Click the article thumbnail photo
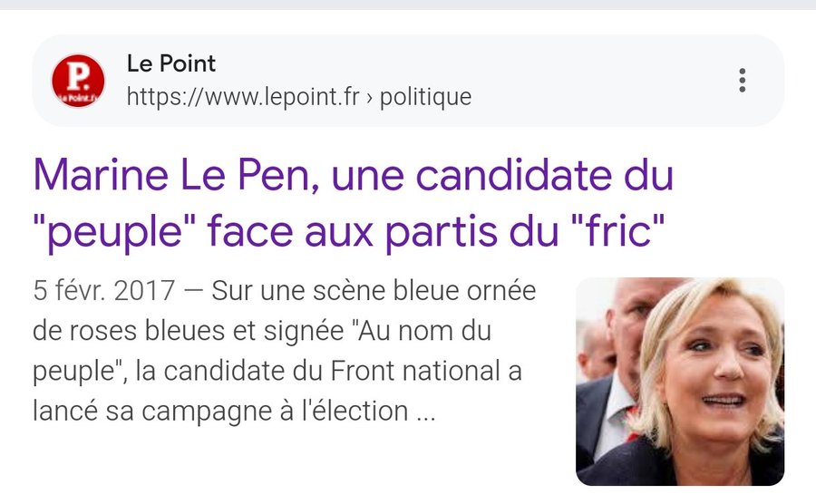Image resolution: width=816 pixels, height=504 pixels. click(679, 381)
